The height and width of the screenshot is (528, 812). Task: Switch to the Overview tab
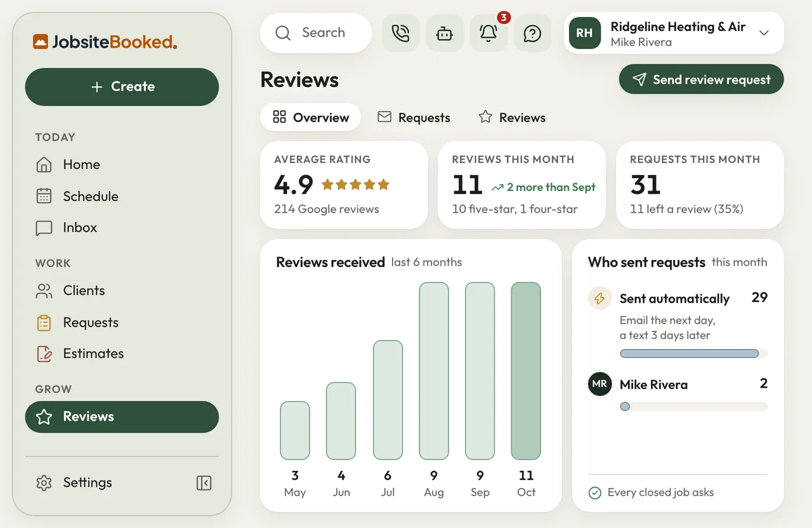point(311,117)
